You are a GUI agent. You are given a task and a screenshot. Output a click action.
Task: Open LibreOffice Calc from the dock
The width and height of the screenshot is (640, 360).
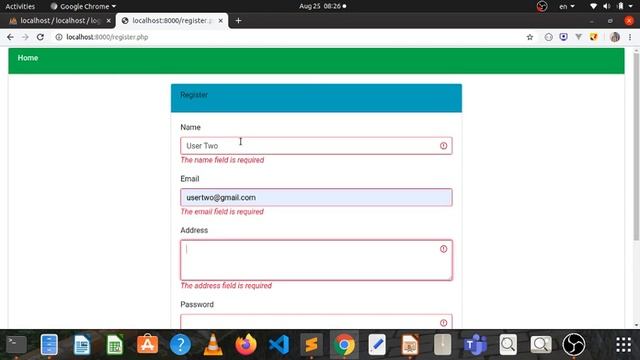click(x=115, y=345)
